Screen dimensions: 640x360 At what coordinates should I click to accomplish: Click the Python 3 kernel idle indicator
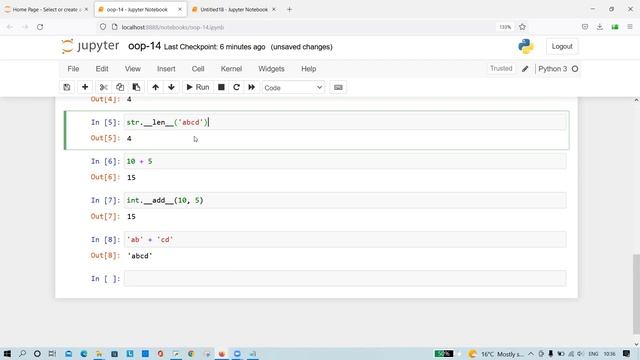pos(575,69)
